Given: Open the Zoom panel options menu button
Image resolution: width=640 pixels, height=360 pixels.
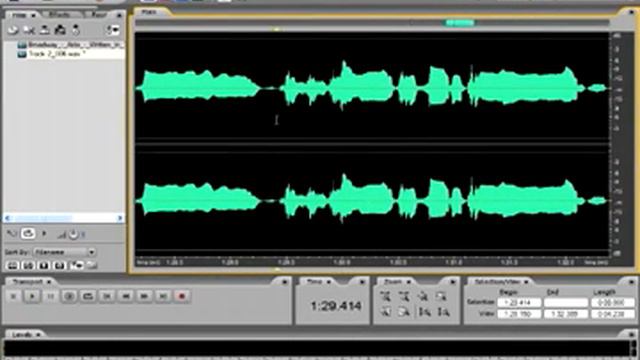Looking at the screenshot, I should tap(453, 282).
